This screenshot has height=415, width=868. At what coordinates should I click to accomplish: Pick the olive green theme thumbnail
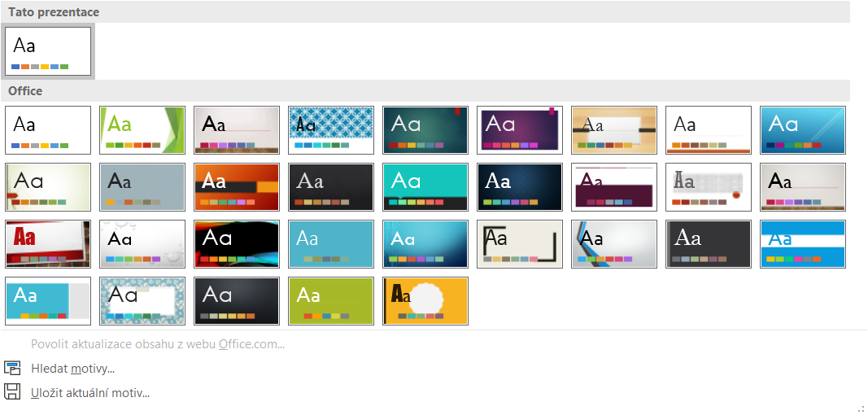point(331,301)
